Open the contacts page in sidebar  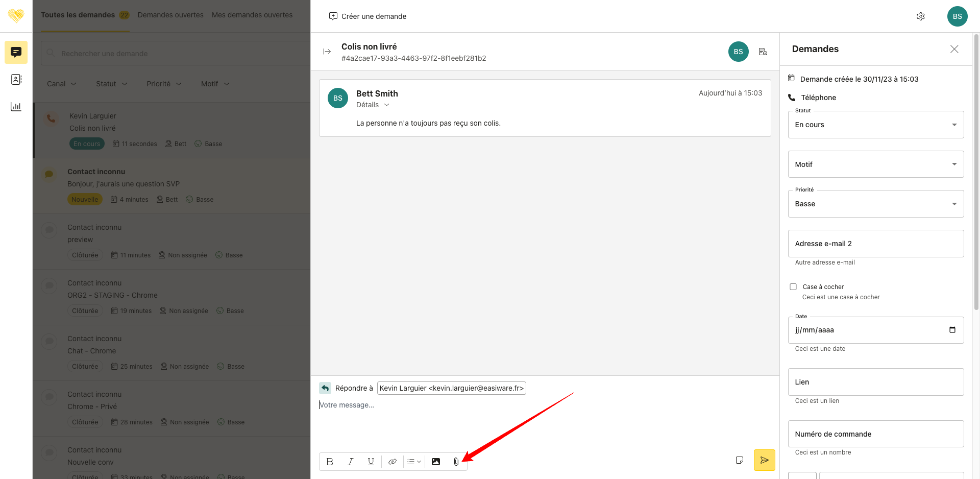16,79
